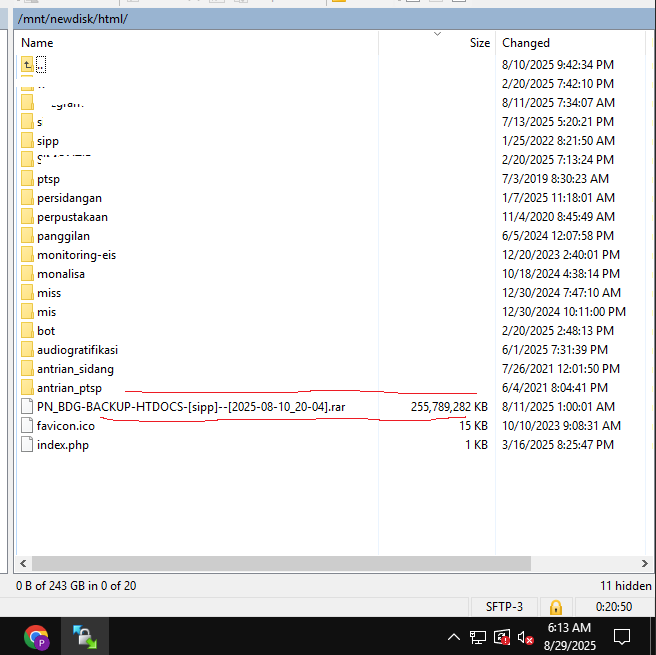This screenshot has width=656, height=655.
Task: Click the horizontal scrollbar thumb
Action: tap(281, 563)
